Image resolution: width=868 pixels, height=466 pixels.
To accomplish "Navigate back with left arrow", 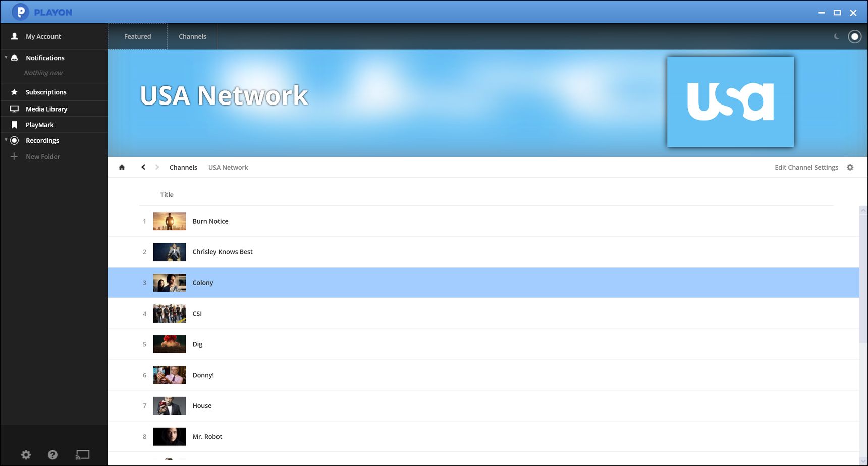I will coord(143,167).
